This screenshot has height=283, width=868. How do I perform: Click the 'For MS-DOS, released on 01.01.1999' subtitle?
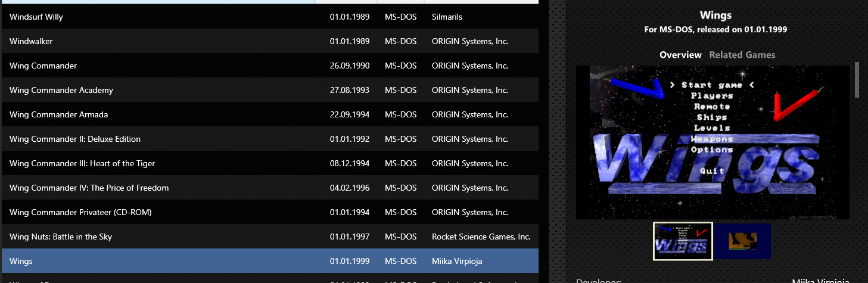point(715,29)
